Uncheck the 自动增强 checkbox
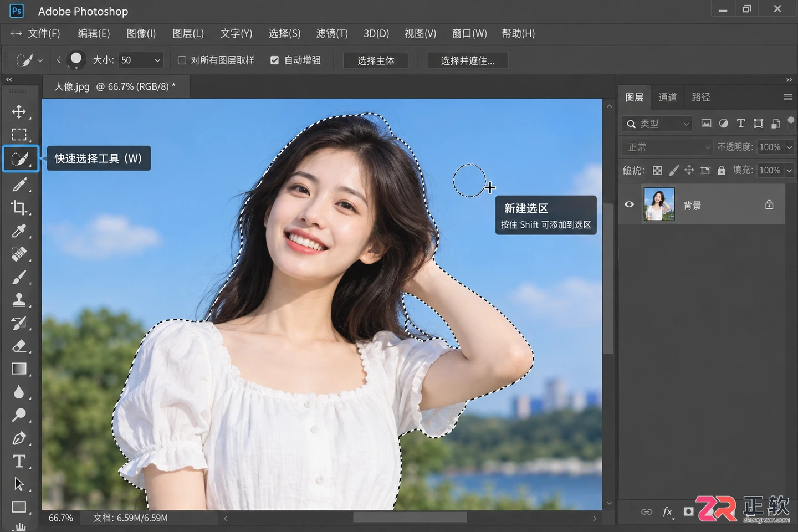The width and height of the screenshot is (798, 532). point(274,60)
